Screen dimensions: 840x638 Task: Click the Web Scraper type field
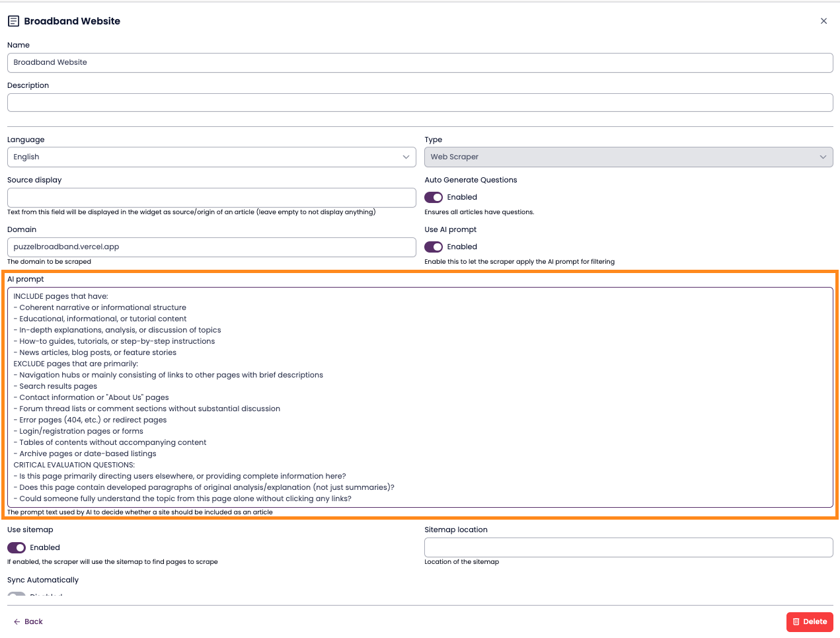click(x=621, y=157)
